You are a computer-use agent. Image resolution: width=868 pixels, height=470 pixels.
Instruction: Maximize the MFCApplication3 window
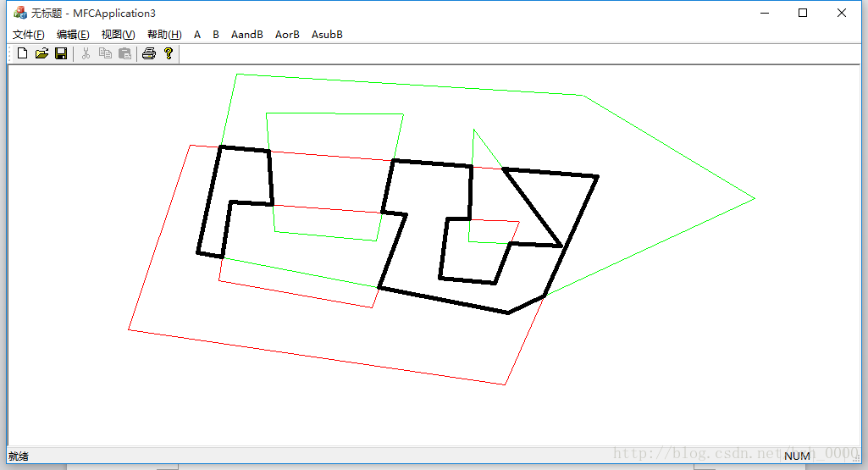click(803, 13)
